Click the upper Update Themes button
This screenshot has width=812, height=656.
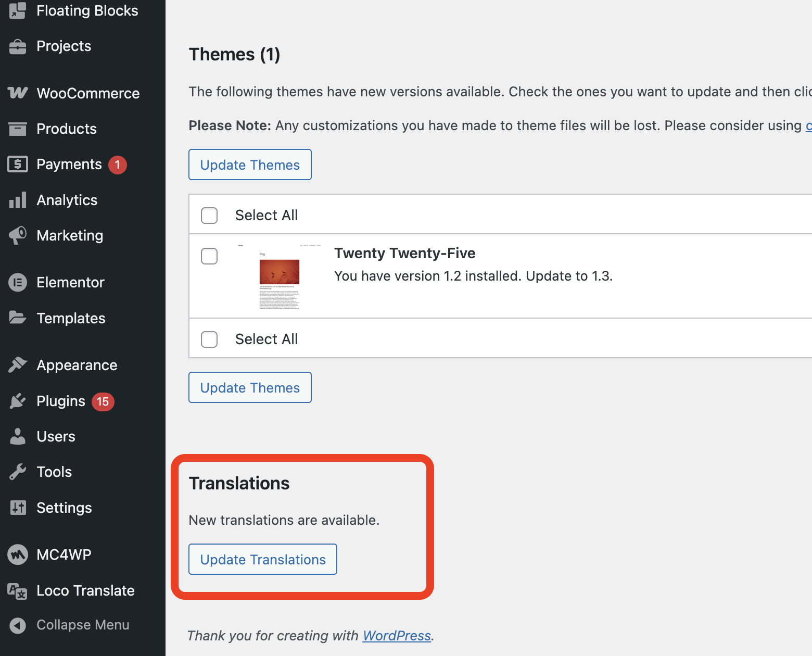point(250,165)
